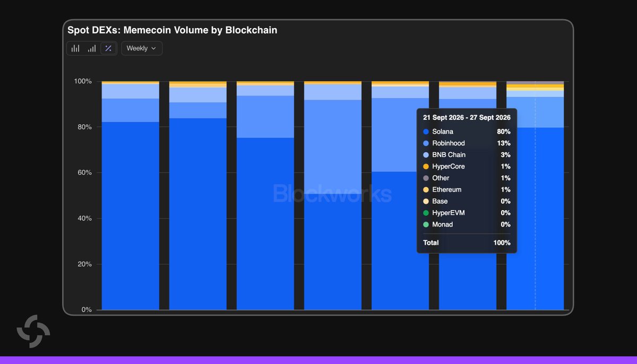Screen dimensions: 637x364
Task: Click Solana's 80% value in tooltip
Action: 504,132
